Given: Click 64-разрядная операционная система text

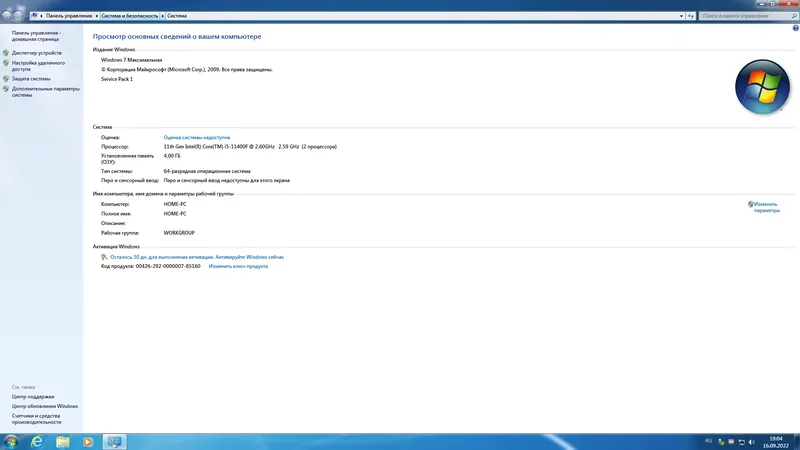Looking at the screenshot, I should click(207, 171).
